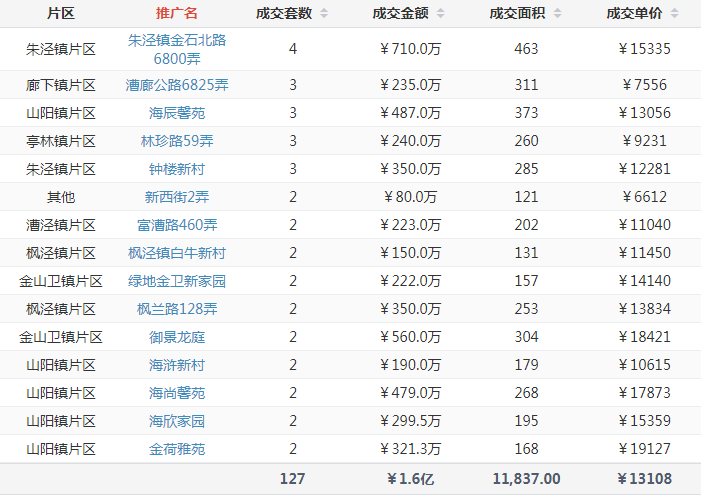This screenshot has width=701, height=495.
Task: Open the 钟楼新村 link
Action: (x=177, y=169)
